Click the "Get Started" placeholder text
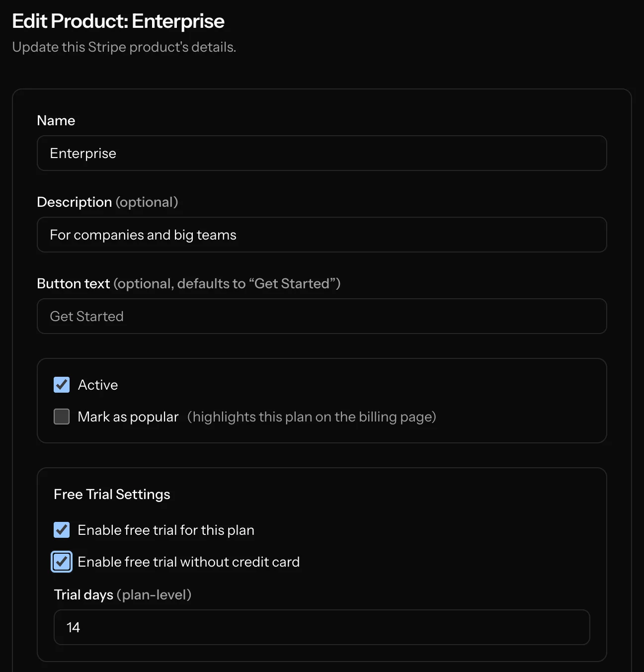This screenshot has height=672, width=644. 86,316
